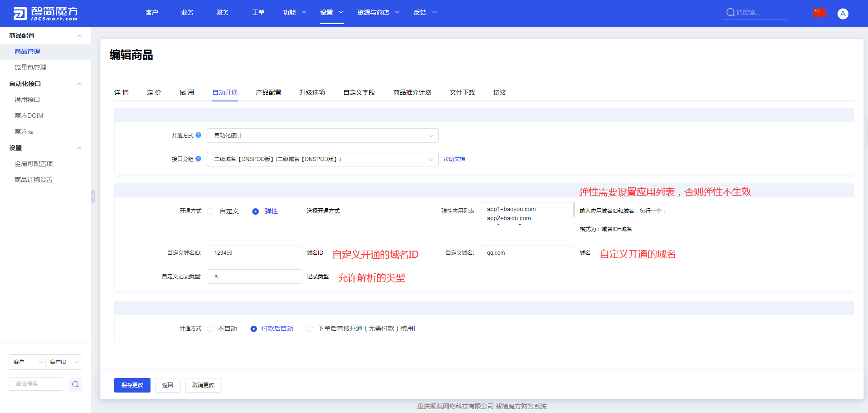The image size is (868, 413).
Task: Click help icon next to 接口分组 label
Action: point(198,159)
